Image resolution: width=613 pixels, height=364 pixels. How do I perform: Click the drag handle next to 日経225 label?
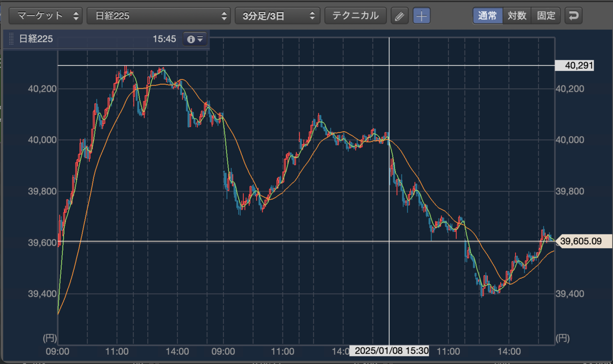[x=11, y=39]
